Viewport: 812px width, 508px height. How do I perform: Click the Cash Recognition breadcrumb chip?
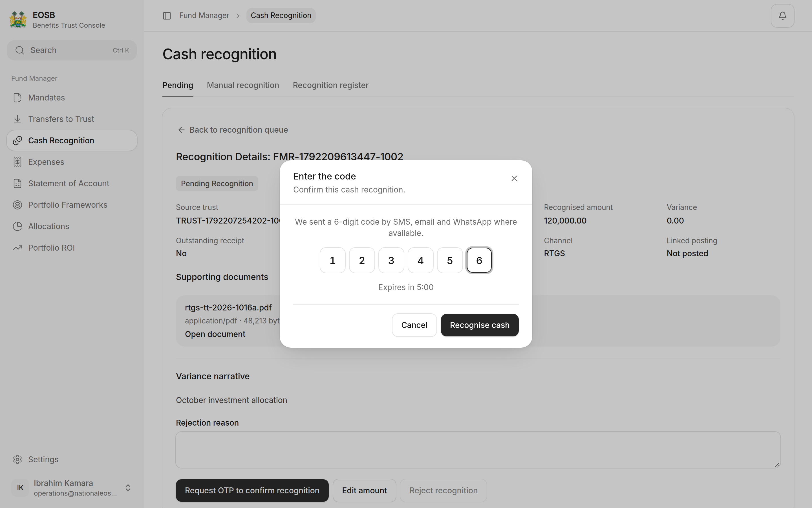click(x=281, y=16)
